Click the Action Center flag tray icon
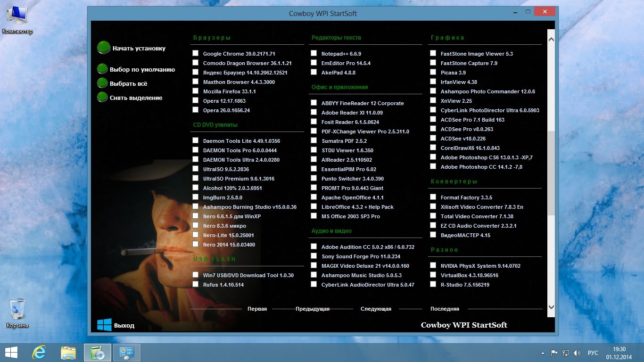This screenshot has width=644, height=362. click(x=554, y=353)
